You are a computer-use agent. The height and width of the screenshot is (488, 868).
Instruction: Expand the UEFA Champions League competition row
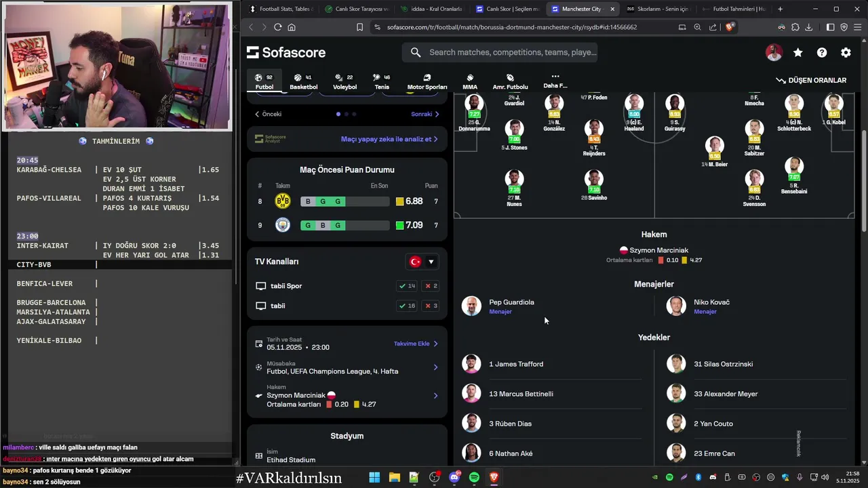point(347,367)
